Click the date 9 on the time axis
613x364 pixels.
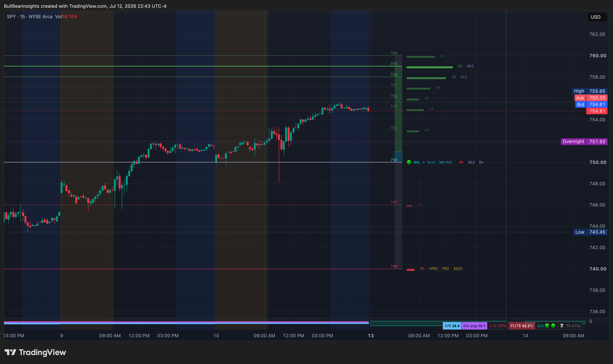point(62,335)
